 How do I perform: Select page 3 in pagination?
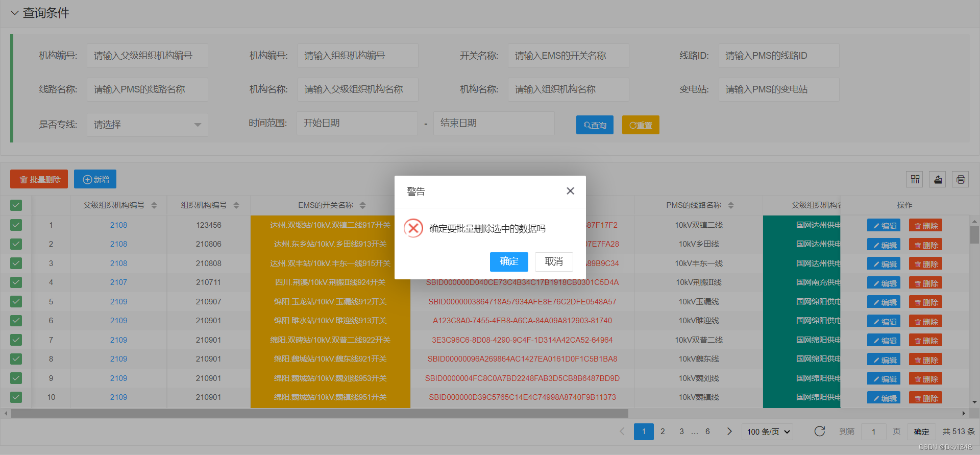pyautogui.click(x=681, y=432)
